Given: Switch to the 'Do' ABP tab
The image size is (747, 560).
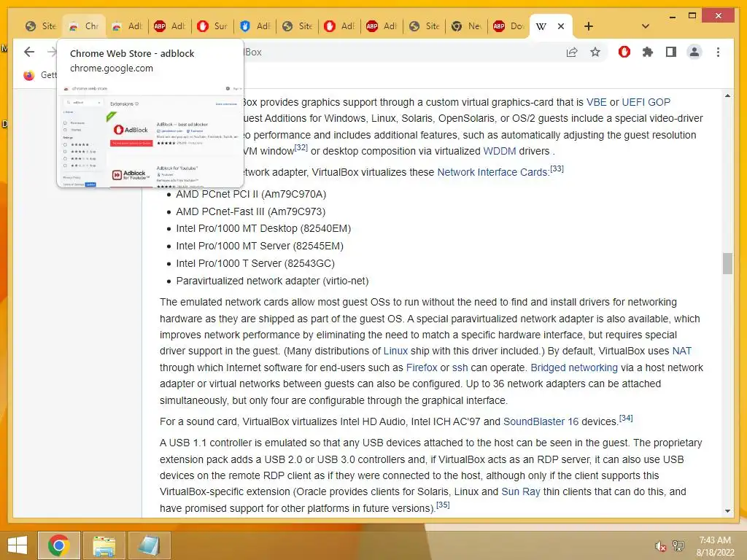Looking at the screenshot, I should [508, 26].
